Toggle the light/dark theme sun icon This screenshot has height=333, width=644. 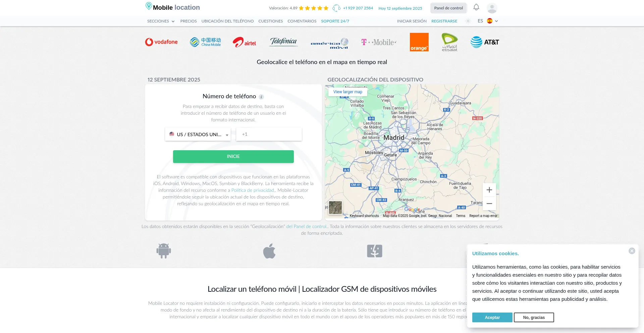pyautogui.click(x=468, y=21)
